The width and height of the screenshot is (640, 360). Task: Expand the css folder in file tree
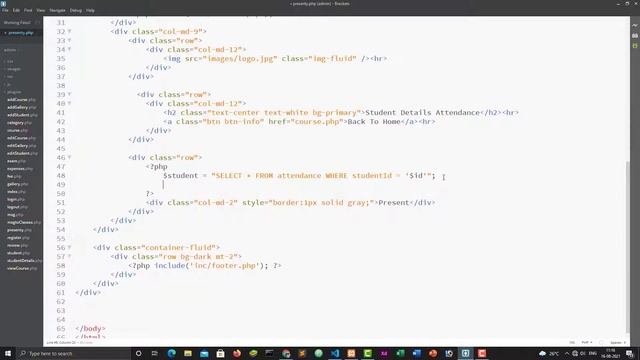pyautogui.click(x=10, y=61)
